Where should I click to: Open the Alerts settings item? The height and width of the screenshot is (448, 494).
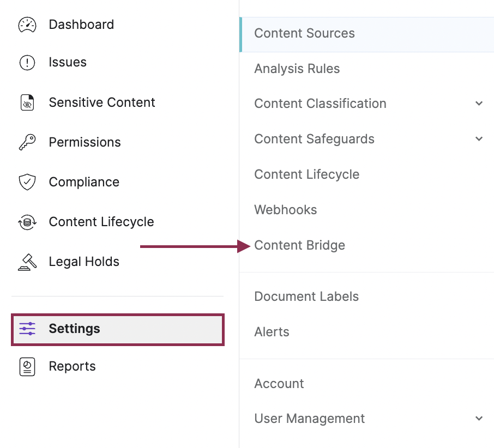click(x=272, y=332)
